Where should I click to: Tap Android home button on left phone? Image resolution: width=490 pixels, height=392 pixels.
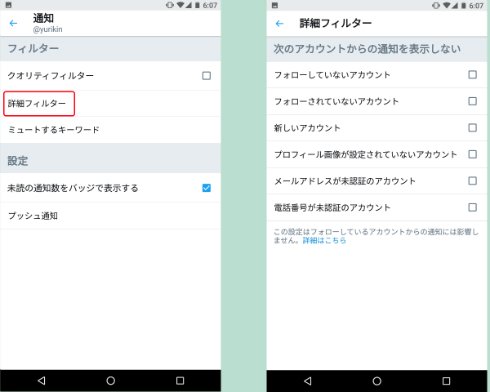click(111, 381)
